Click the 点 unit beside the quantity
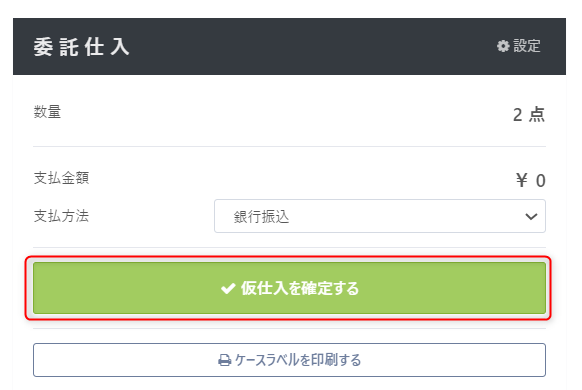This screenshot has width=582, height=390. [x=537, y=115]
